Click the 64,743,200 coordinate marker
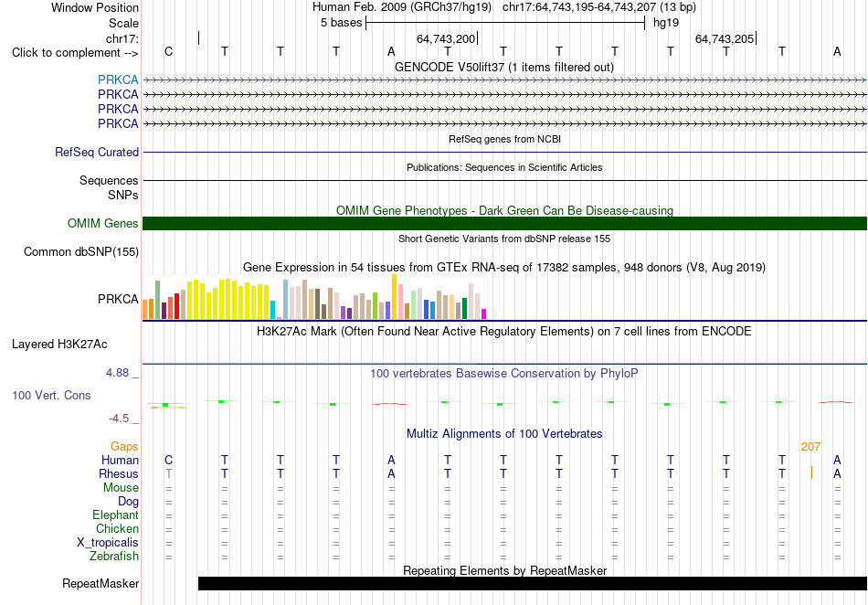The image size is (868, 605). (446, 38)
